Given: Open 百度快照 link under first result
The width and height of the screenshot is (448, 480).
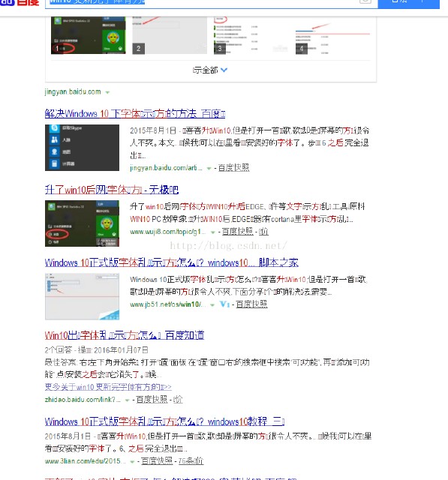Looking at the screenshot, I should [233, 168].
